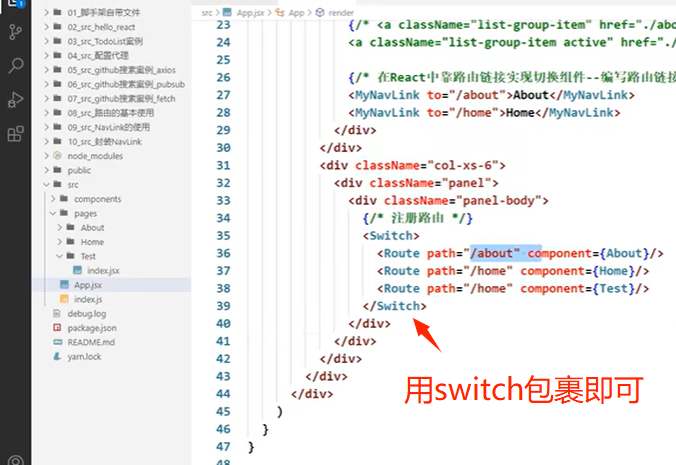Open index.js in the src folder
The width and height of the screenshot is (676, 465).
click(88, 299)
